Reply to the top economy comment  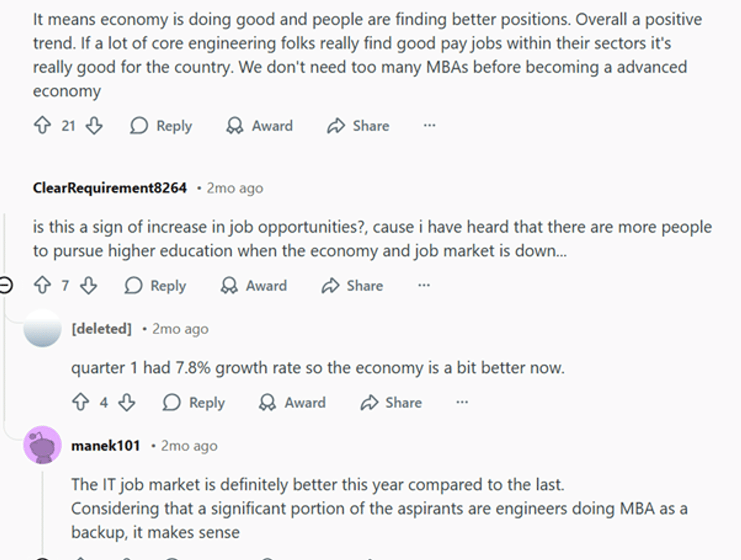click(161, 125)
